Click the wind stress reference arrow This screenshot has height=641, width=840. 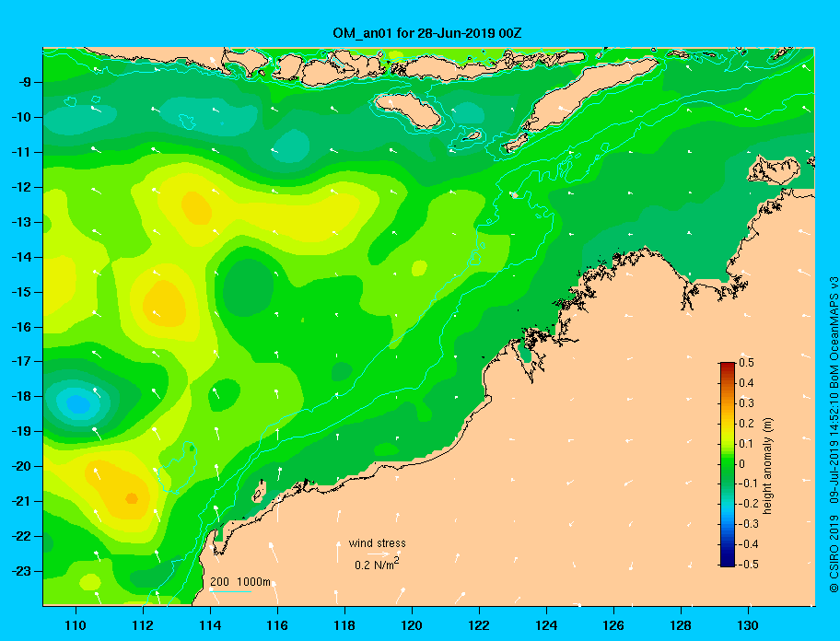click(379, 554)
